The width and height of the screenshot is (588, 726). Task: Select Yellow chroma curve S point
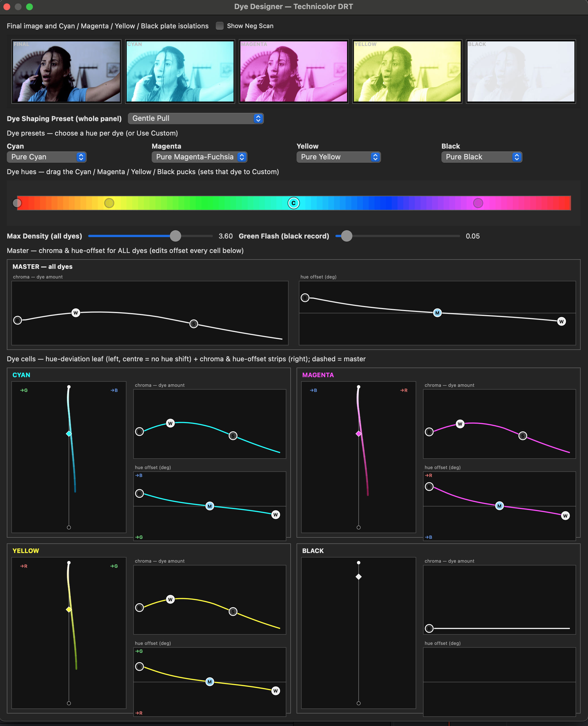pyautogui.click(x=233, y=611)
